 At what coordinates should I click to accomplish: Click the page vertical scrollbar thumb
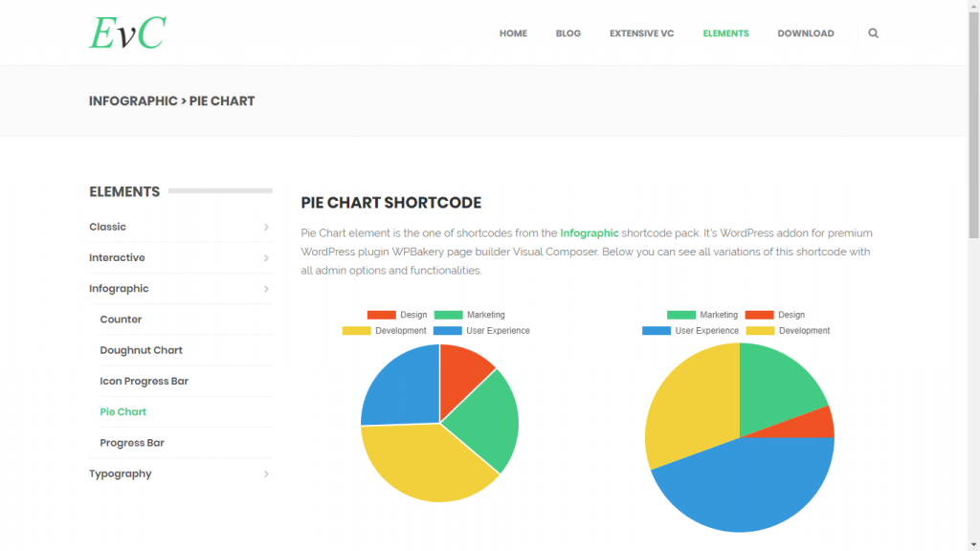(x=973, y=124)
